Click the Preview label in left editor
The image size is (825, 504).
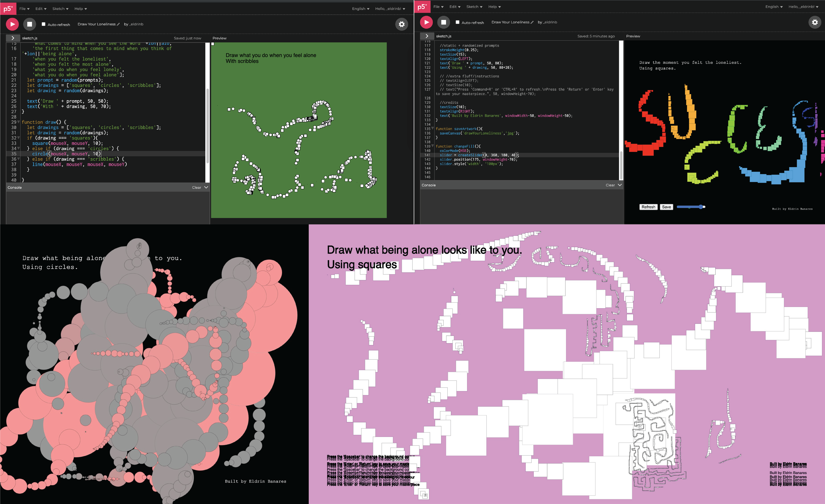219,38
